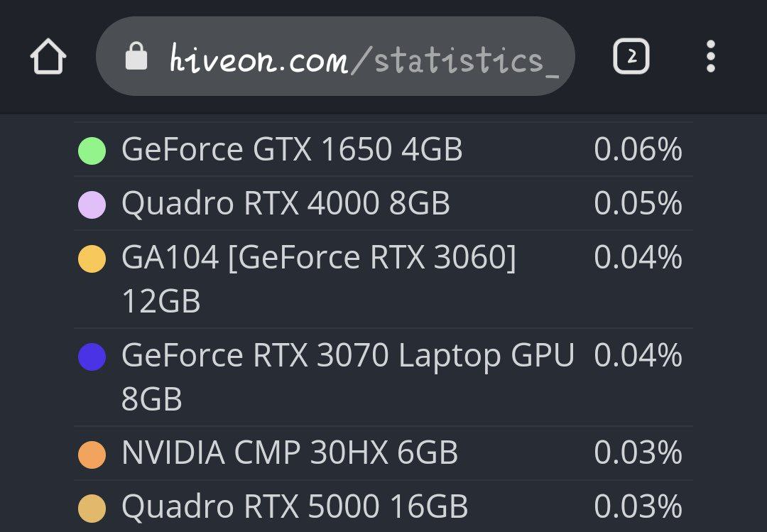767x532 pixels.
Task: Tap the green GeForce GTX 1650 legend dot
Action: coord(92,151)
